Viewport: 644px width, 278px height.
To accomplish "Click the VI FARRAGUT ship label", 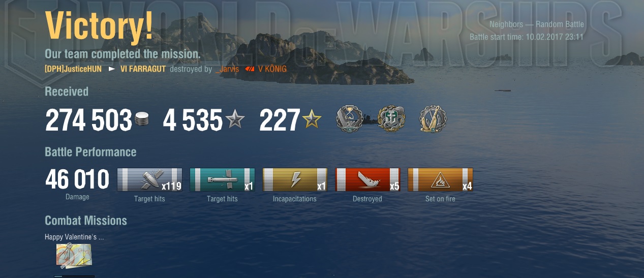I will [143, 69].
